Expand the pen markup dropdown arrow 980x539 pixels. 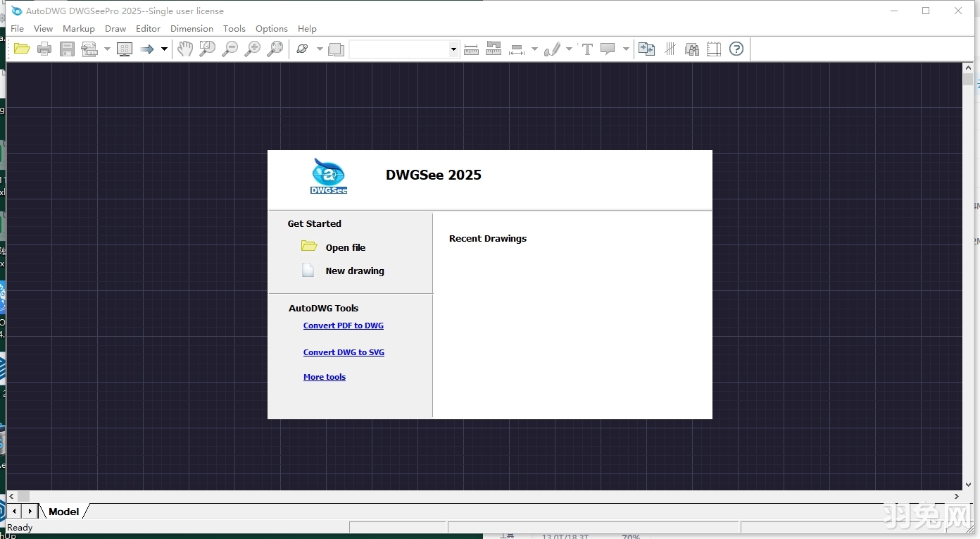(x=569, y=49)
